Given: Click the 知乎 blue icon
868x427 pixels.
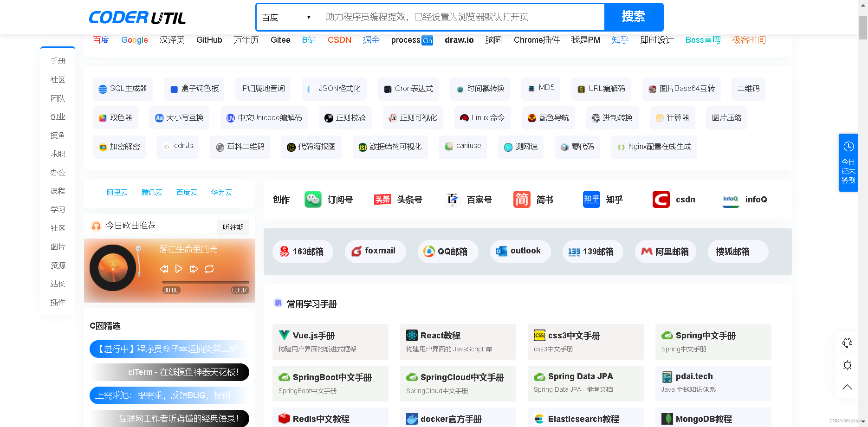Looking at the screenshot, I should [x=591, y=200].
